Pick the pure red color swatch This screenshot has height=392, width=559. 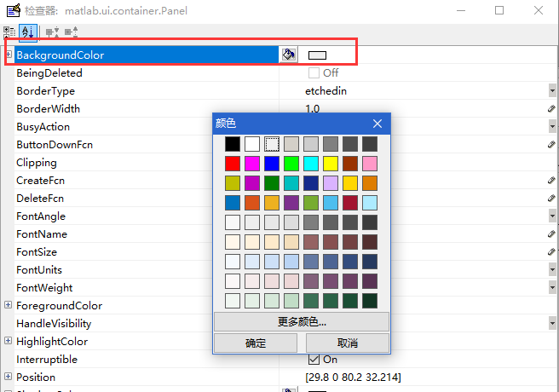[x=233, y=164]
